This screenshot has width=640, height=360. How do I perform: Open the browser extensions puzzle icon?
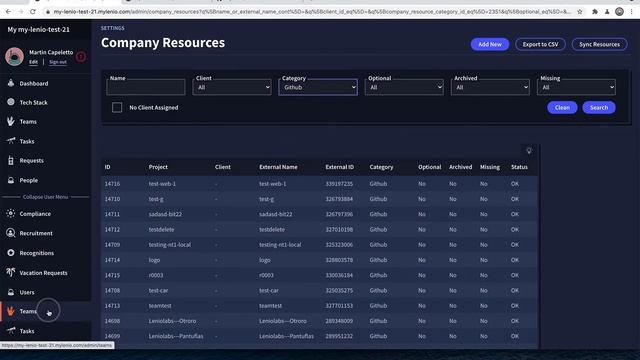point(595,11)
